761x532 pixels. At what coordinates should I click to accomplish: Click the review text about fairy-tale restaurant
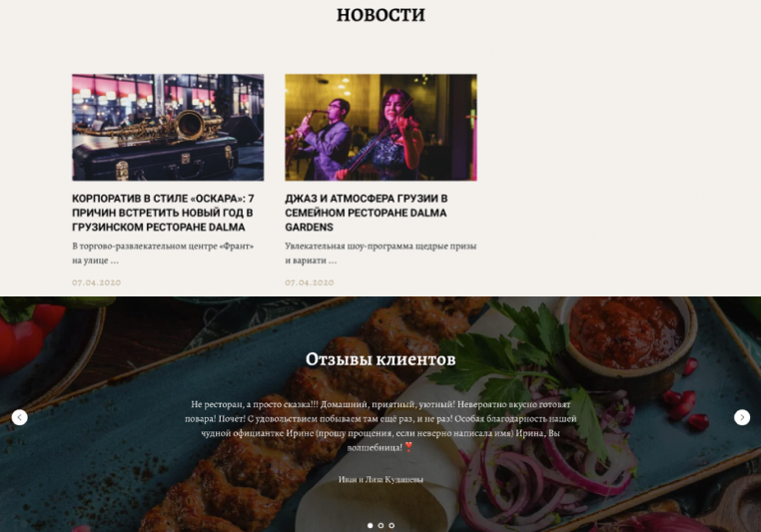click(x=380, y=426)
